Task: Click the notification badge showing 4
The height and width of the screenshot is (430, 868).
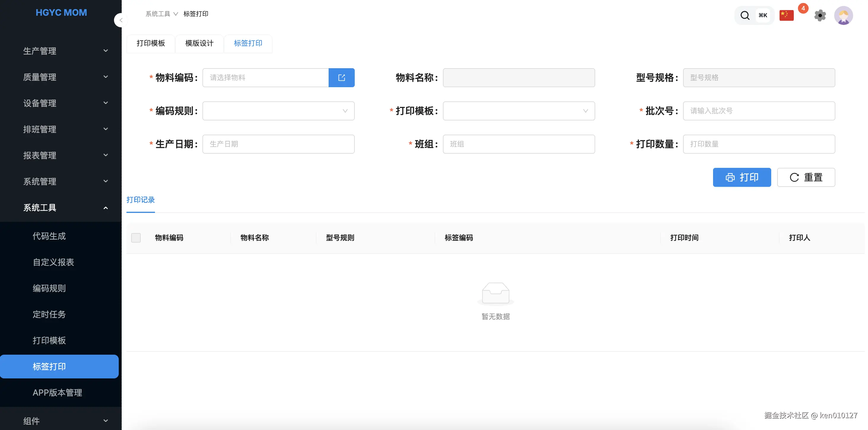Action: coord(803,8)
